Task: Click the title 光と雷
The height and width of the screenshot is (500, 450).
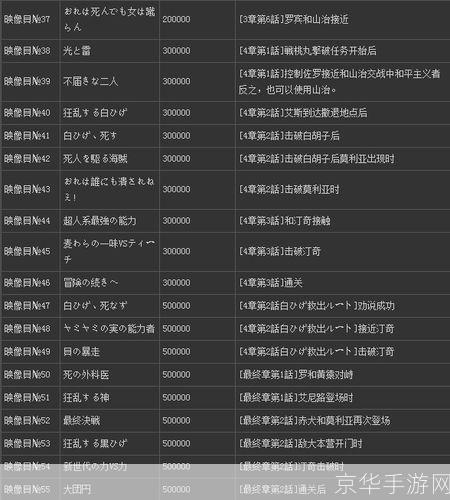Action: click(77, 51)
